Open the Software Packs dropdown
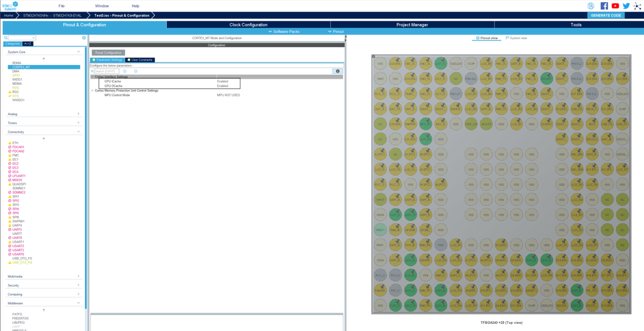 click(x=284, y=32)
